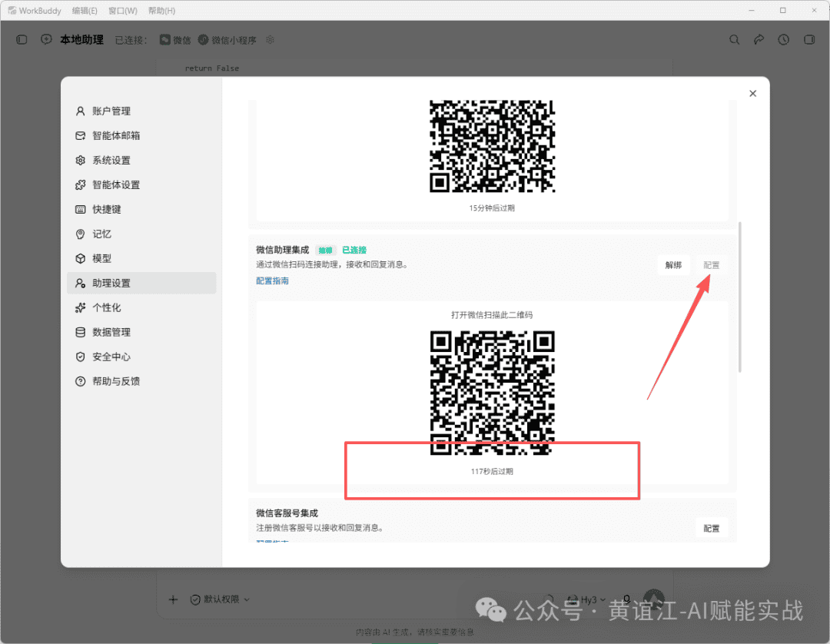Click 打开微信扫描此二维码 text
This screenshot has width=830, height=644.
pyautogui.click(x=492, y=315)
